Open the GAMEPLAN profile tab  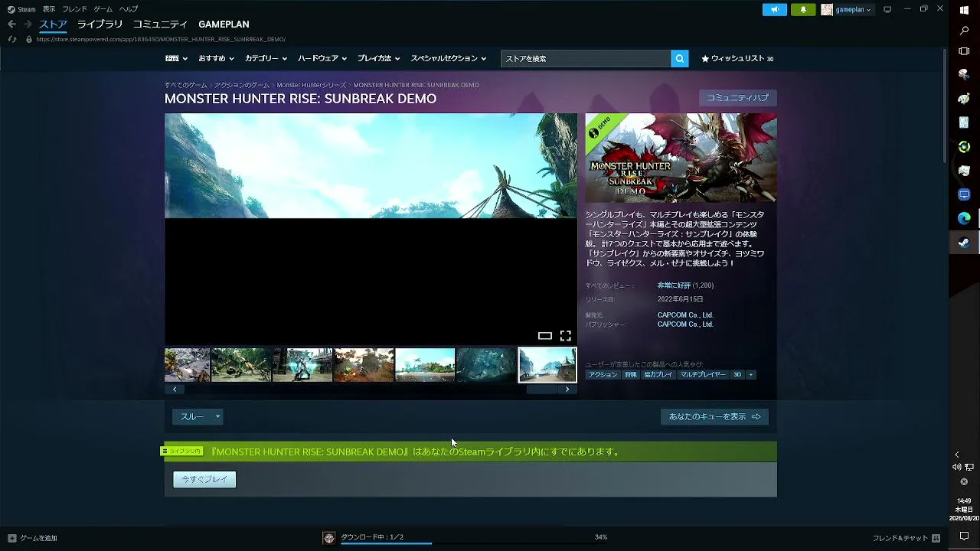(224, 24)
